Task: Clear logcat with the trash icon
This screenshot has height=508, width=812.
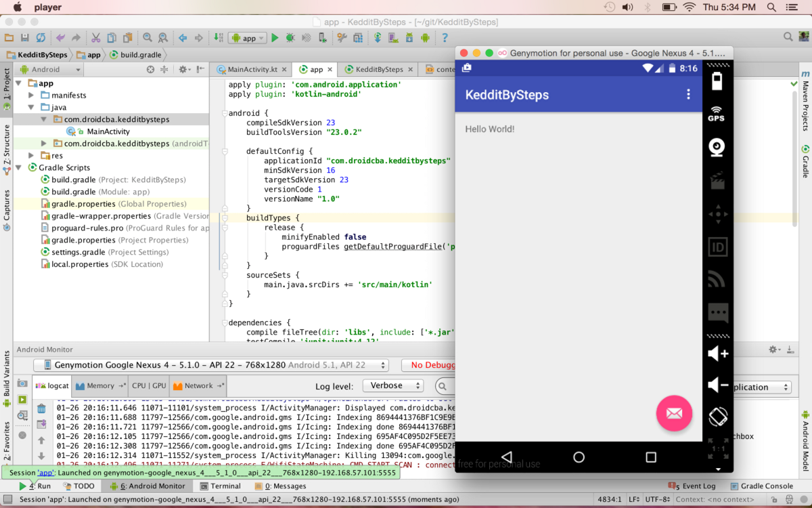Action: 41,408
